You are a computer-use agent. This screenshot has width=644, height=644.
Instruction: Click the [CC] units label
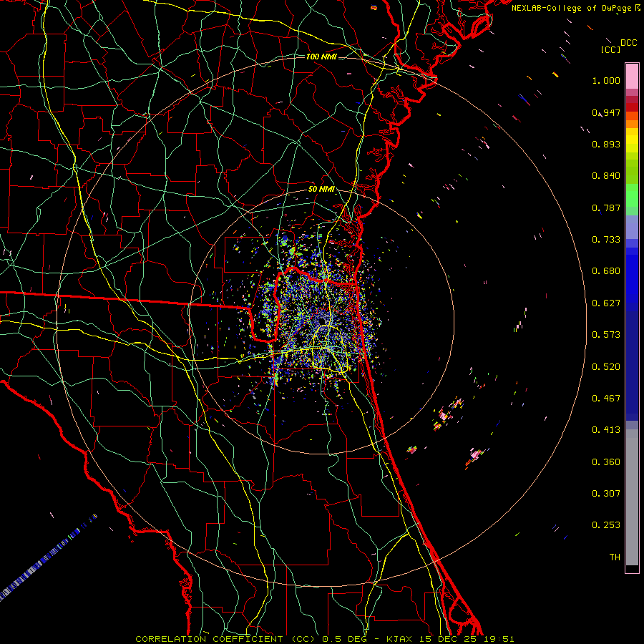click(x=611, y=49)
